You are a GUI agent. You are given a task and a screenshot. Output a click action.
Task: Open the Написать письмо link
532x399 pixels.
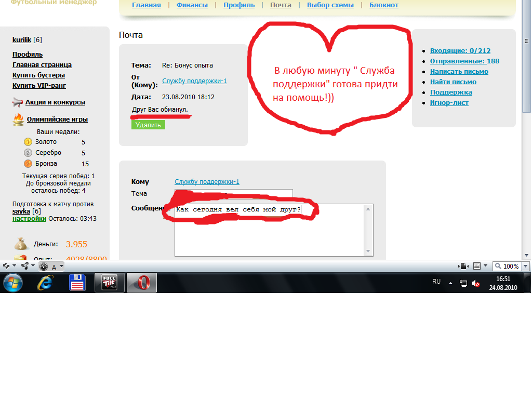[459, 72]
